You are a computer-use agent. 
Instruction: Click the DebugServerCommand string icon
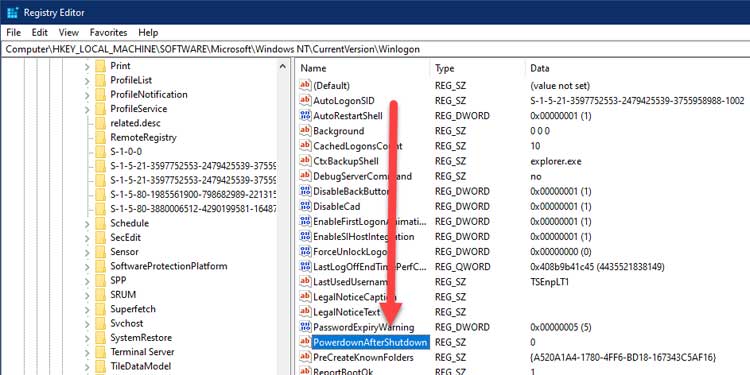pyautogui.click(x=305, y=176)
